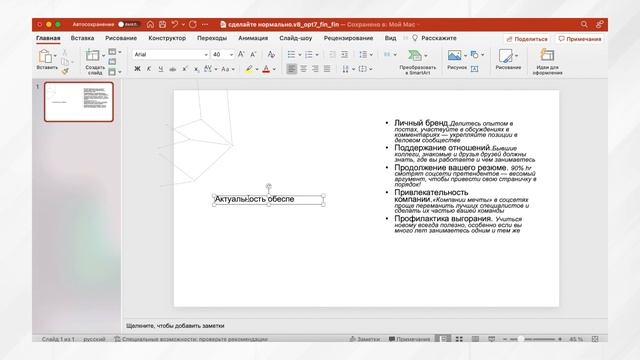Toggle bold (Ж) formatting

tap(137, 69)
